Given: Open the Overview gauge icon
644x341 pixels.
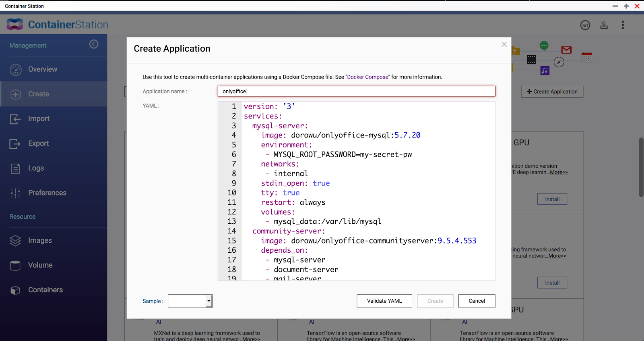Looking at the screenshot, I should [16, 70].
